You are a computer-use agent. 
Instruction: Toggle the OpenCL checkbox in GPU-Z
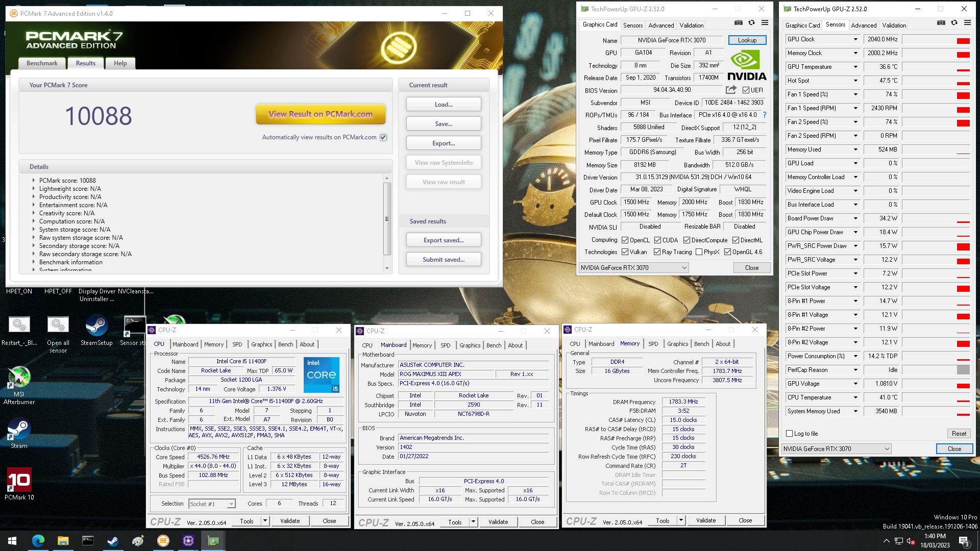[x=625, y=240]
